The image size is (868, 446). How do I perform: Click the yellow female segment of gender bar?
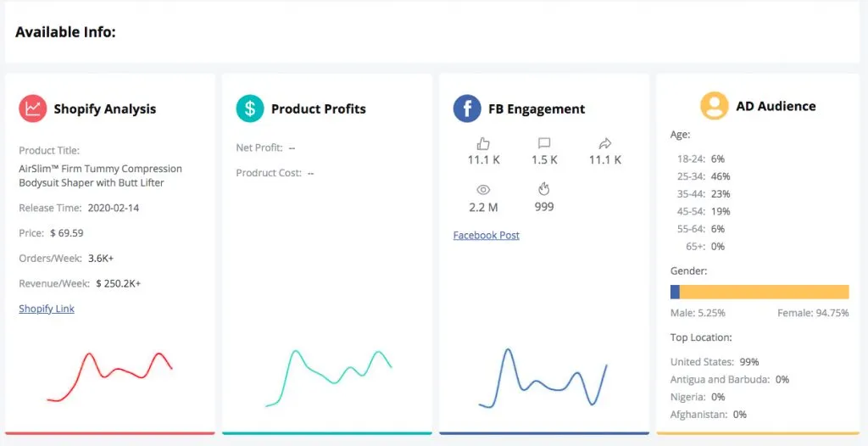point(764,292)
